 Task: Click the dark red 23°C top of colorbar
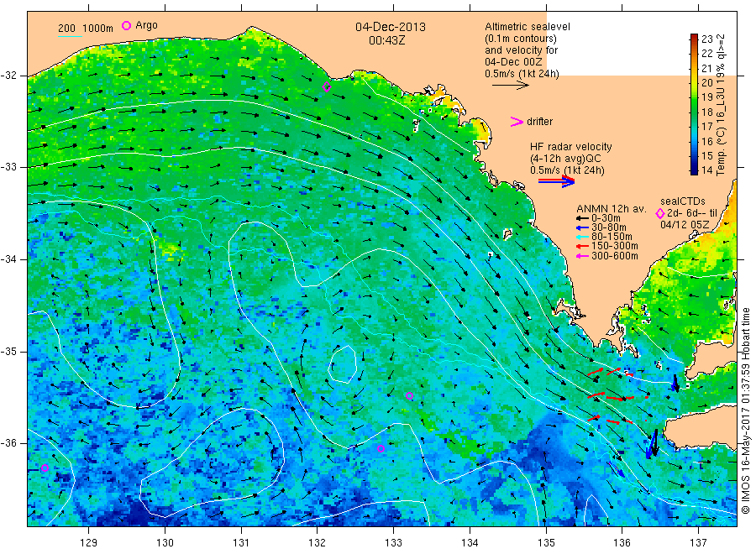pos(694,37)
